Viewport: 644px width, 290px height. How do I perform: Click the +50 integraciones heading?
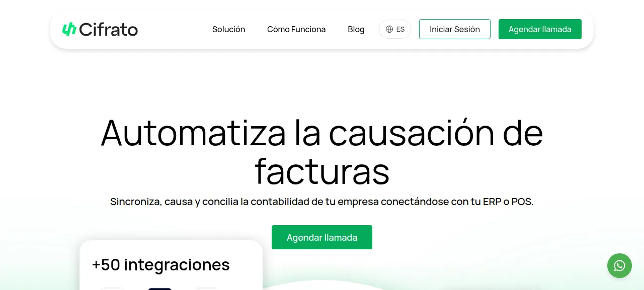(160, 264)
